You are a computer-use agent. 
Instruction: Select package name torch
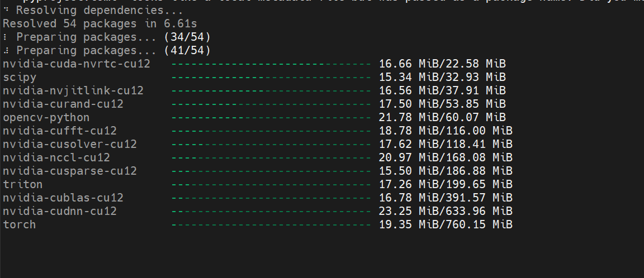tap(20, 225)
